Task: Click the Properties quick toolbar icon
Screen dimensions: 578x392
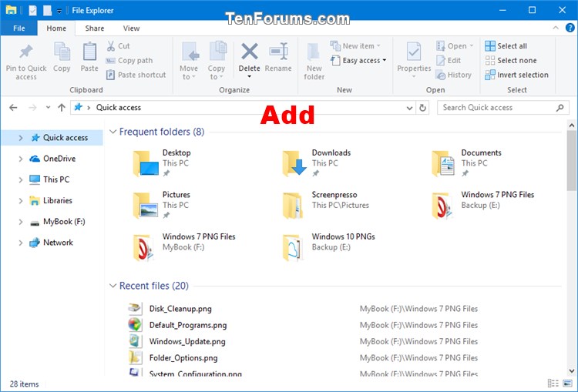Action: [33, 10]
